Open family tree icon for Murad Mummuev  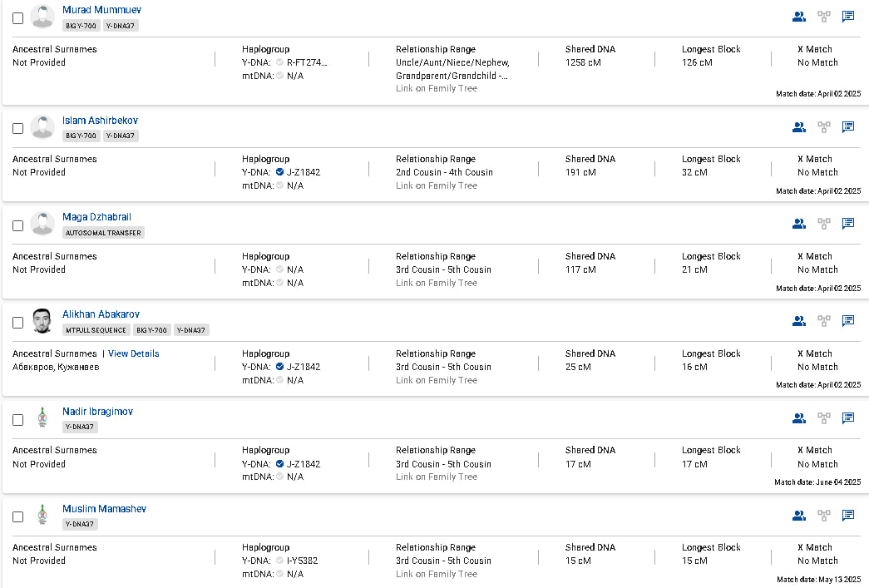(x=824, y=17)
